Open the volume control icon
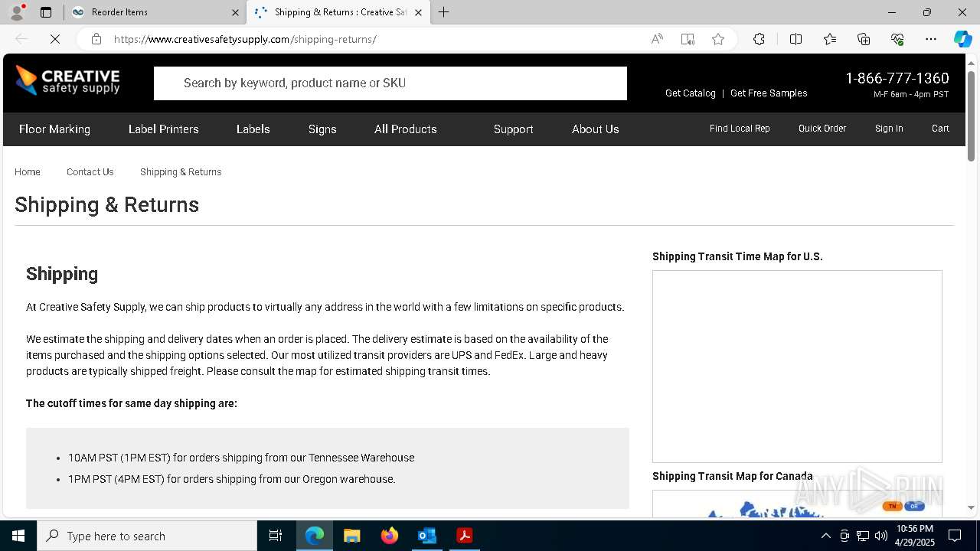The width and height of the screenshot is (980, 551). [880, 536]
